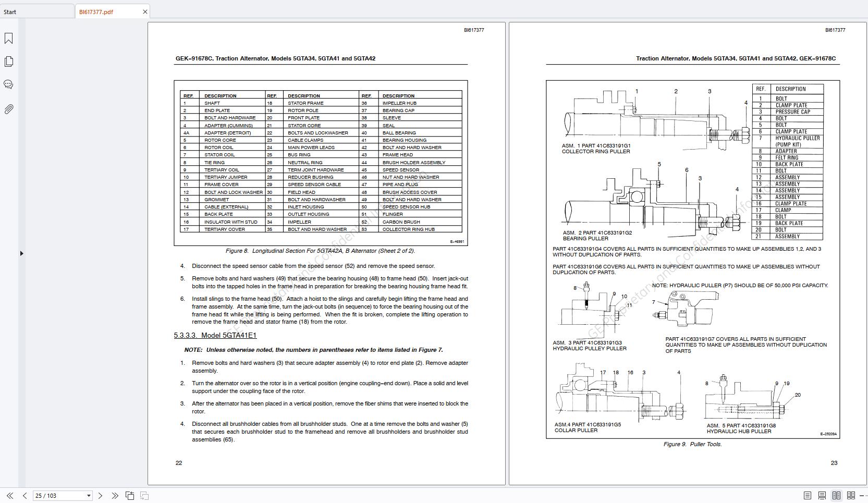Click the Figure 8 Longitudinal Section caption
The height and width of the screenshot is (503, 868).
[x=320, y=251]
